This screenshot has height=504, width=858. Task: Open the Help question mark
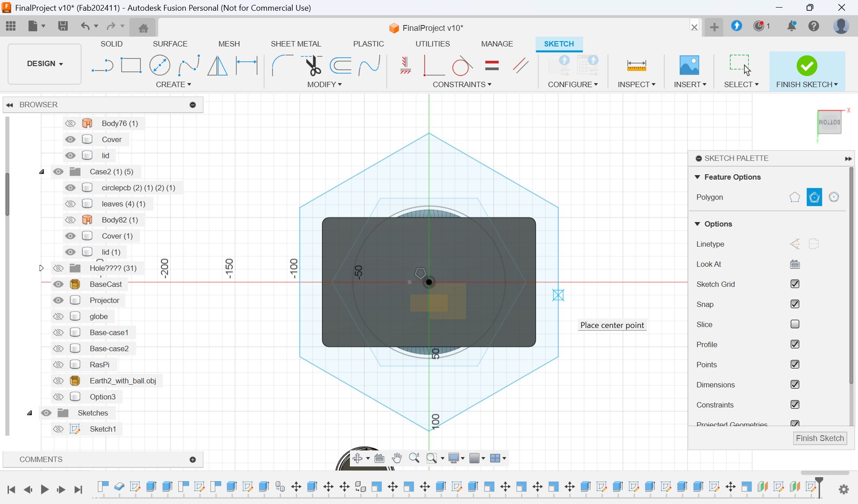[814, 26]
